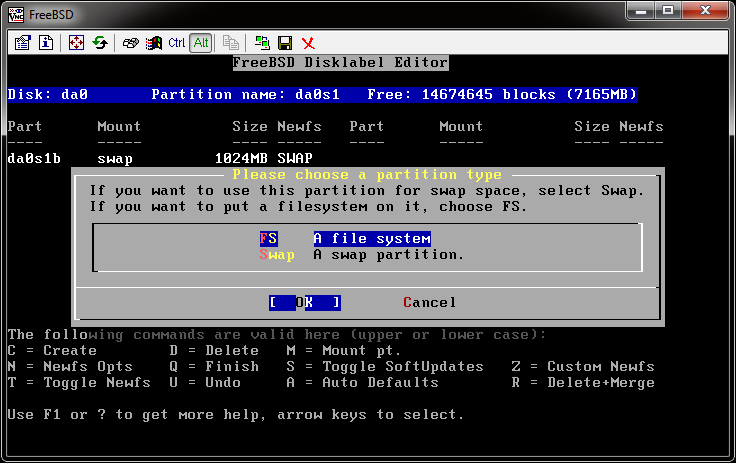The width and height of the screenshot is (736, 463).
Task: Save connection info with the floppy icon
Action: pyautogui.click(x=285, y=43)
